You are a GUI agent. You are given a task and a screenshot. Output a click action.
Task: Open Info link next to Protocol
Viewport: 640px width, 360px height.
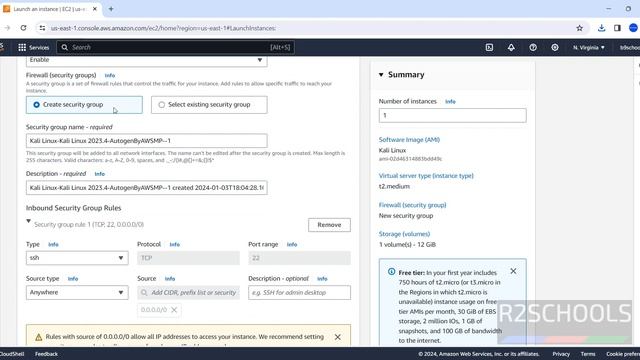pyautogui.click(x=175, y=244)
